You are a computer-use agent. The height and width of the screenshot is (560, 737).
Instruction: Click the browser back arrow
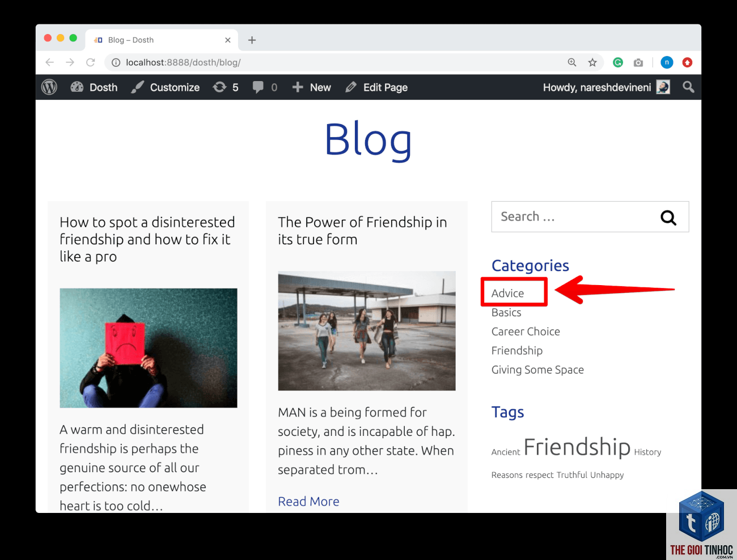(50, 62)
